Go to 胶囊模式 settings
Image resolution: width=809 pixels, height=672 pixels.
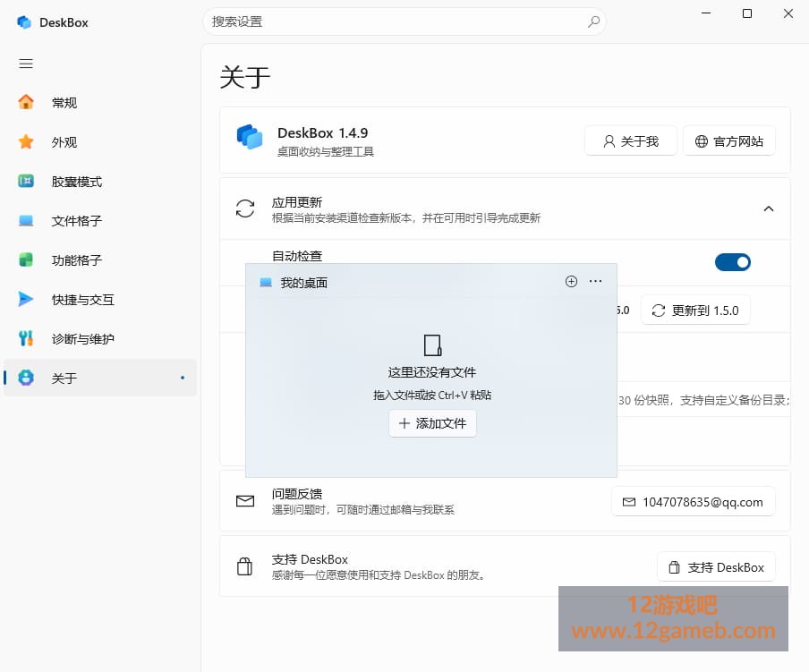pos(100,182)
